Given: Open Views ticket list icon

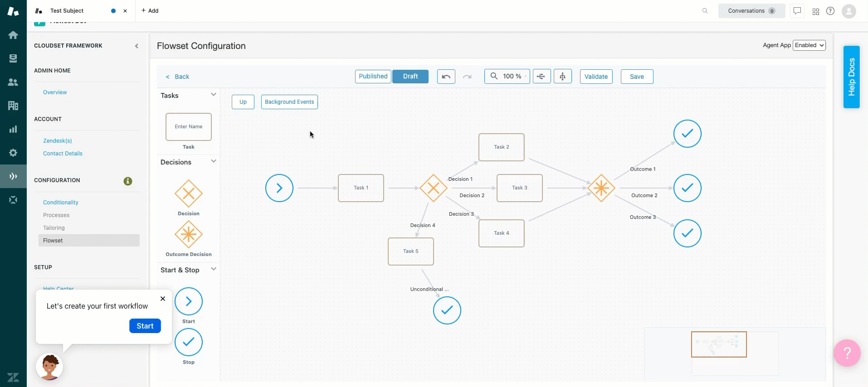Looking at the screenshot, I should 13,58.
